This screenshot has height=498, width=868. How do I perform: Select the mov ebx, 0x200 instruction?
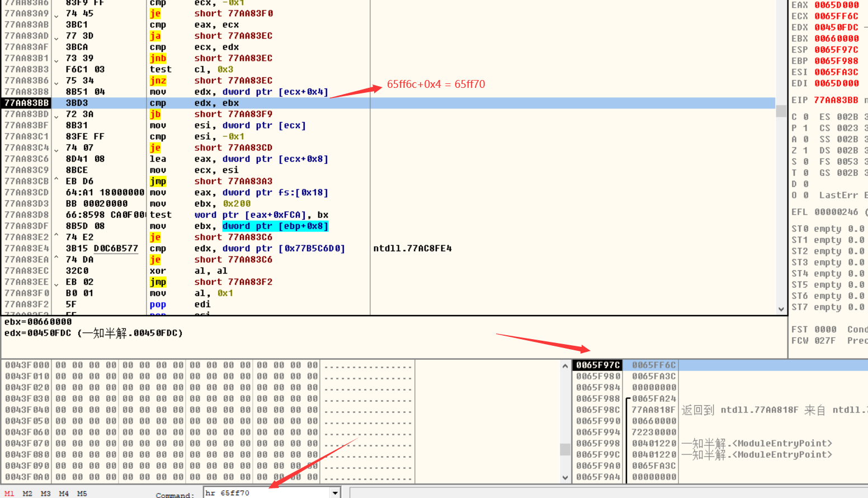[x=200, y=204]
